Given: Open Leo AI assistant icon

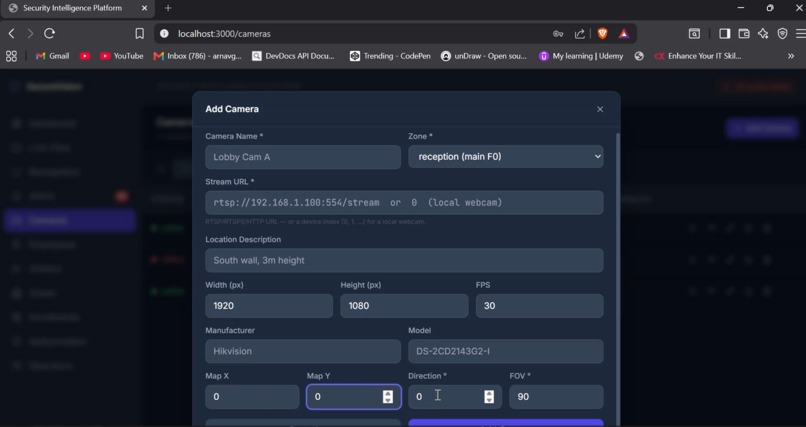Looking at the screenshot, I should (x=763, y=33).
